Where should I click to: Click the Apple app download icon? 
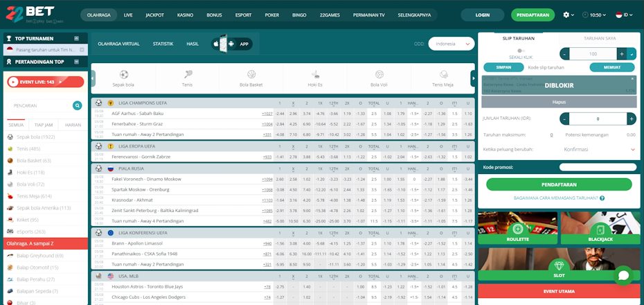coord(216,44)
